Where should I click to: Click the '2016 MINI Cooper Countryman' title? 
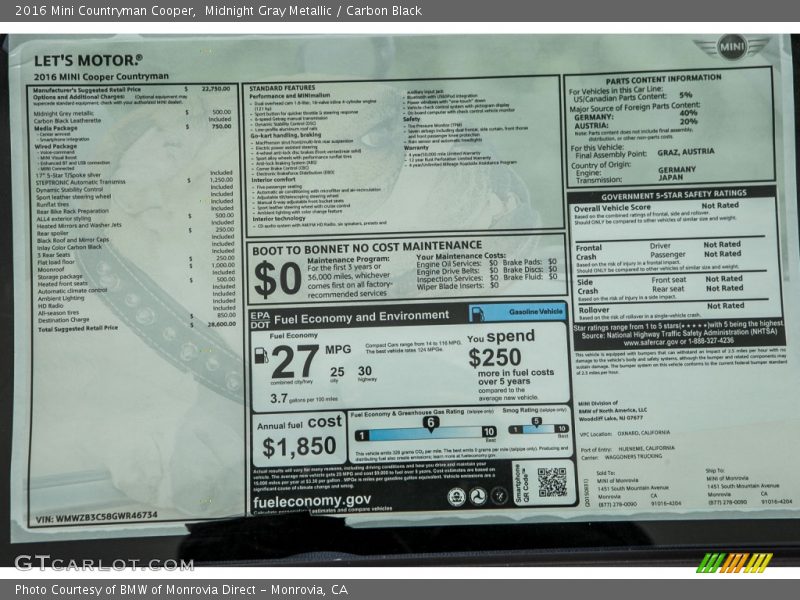(x=101, y=77)
